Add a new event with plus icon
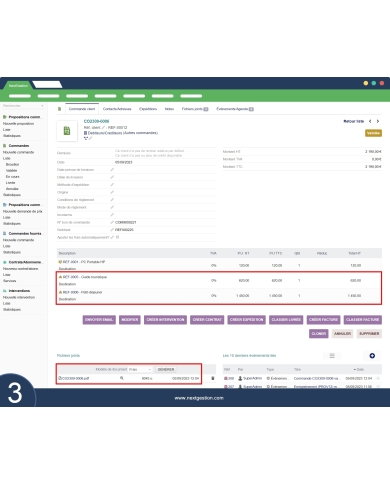Viewport: 390px width, 484px height. 372,356
